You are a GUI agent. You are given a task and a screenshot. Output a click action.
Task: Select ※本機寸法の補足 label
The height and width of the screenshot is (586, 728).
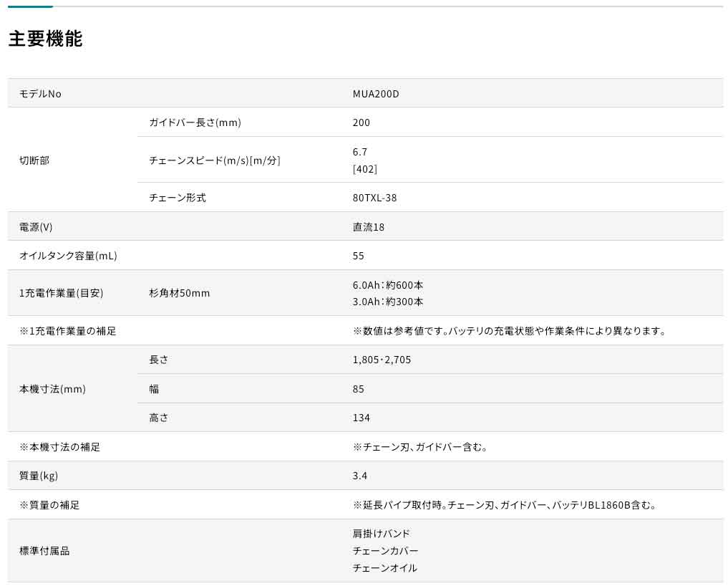[x=59, y=447]
